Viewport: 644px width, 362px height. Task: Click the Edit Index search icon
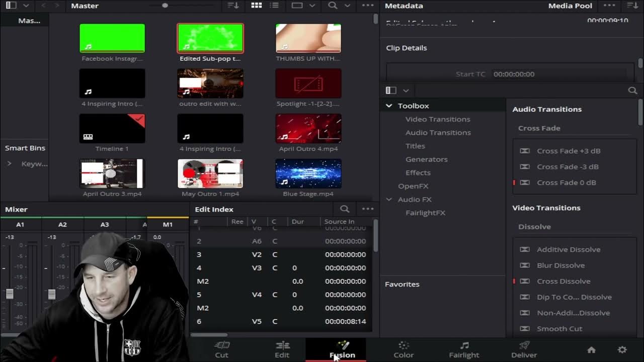tap(345, 209)
